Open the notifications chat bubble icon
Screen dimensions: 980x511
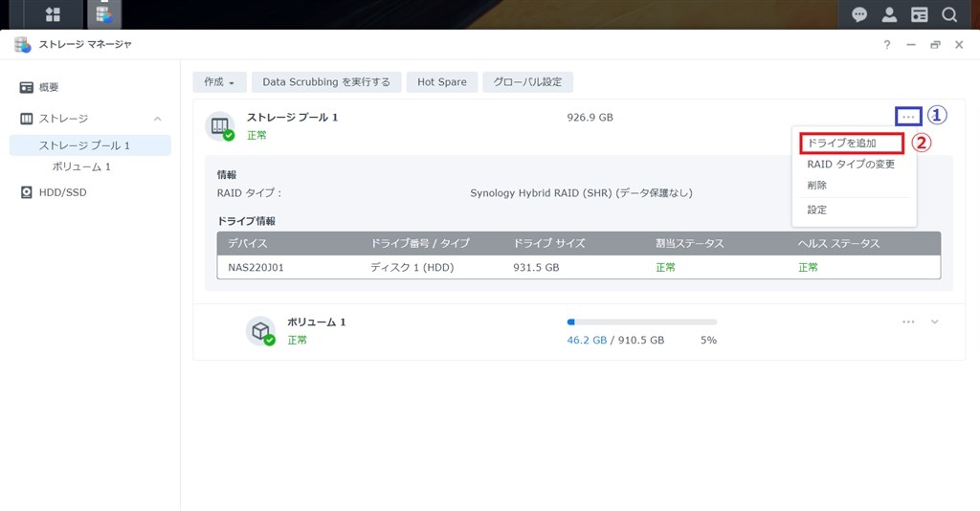pyautogui.click(x=859, y=14)
